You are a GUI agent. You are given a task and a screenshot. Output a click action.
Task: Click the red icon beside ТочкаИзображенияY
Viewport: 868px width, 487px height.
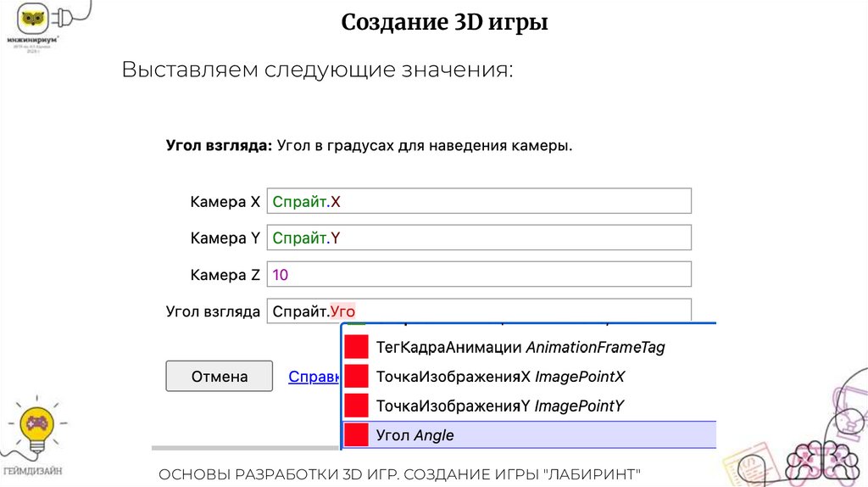(x=357, y=406)
